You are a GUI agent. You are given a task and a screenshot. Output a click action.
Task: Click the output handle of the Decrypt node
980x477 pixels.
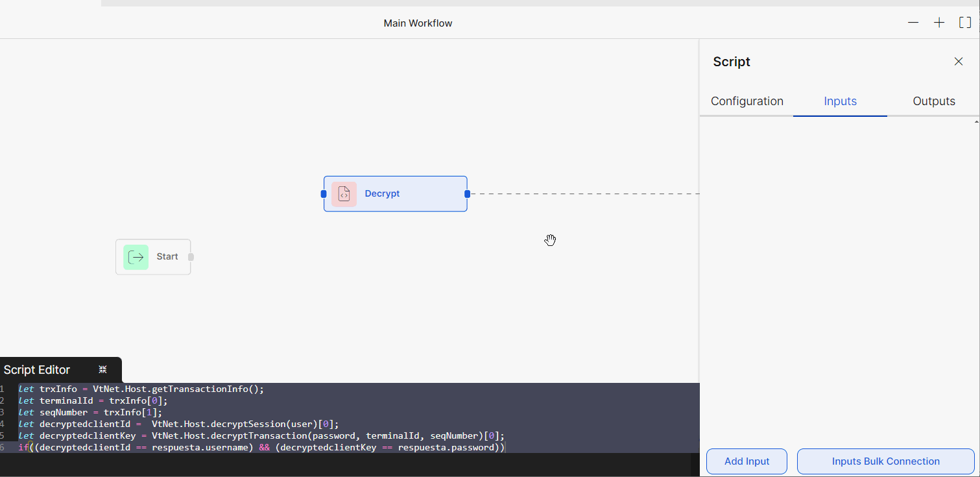click(x=466, y=193)
